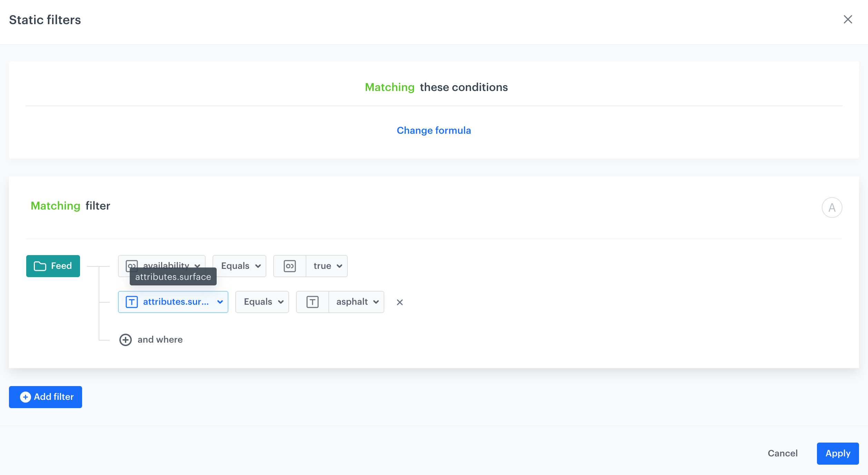Toggle Matching in these conditions header
This screenshot has height=475, width=868.
pos(389,87)
